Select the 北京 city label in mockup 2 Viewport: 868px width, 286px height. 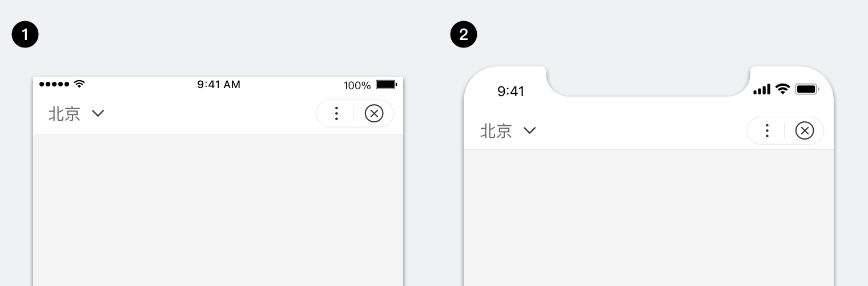(x=496, y=131)
